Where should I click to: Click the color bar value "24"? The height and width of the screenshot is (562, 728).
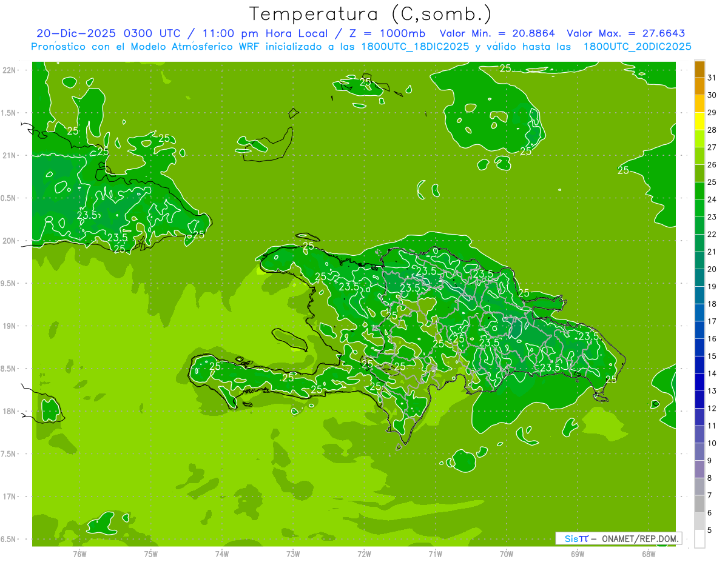[712, 199]
